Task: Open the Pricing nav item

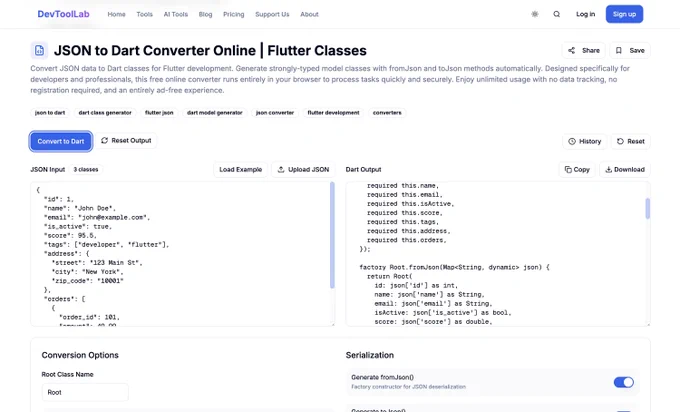Action: click(234, 14)
